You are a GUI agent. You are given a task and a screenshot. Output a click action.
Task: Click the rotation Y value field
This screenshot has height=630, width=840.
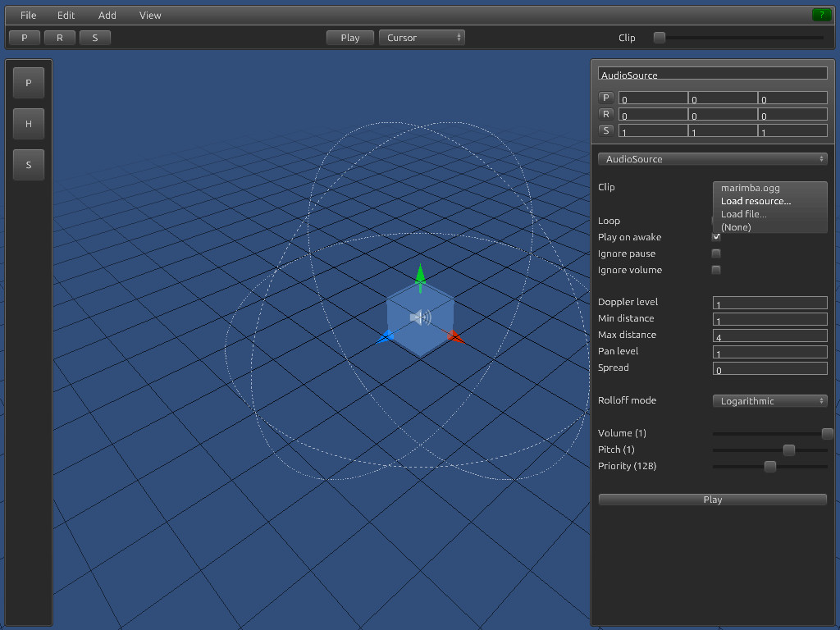point(723,114)
